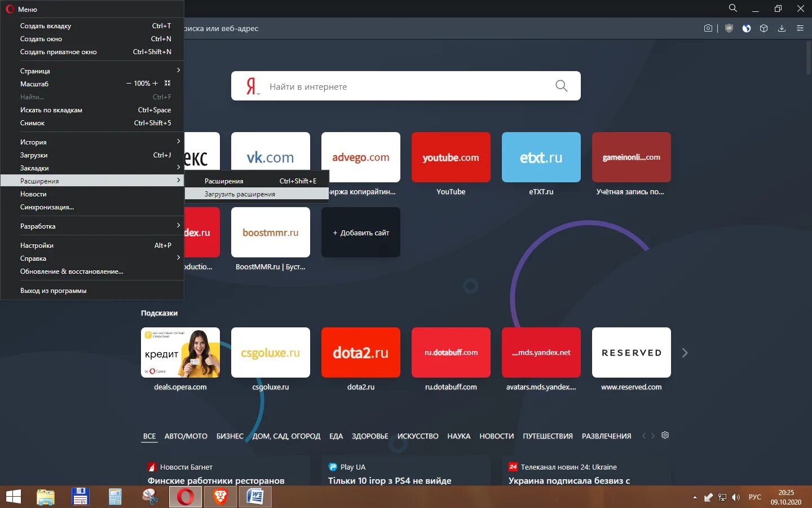Switch keyboard language РУС indicator
The image size is (812, 508).
tap(755, 497)
